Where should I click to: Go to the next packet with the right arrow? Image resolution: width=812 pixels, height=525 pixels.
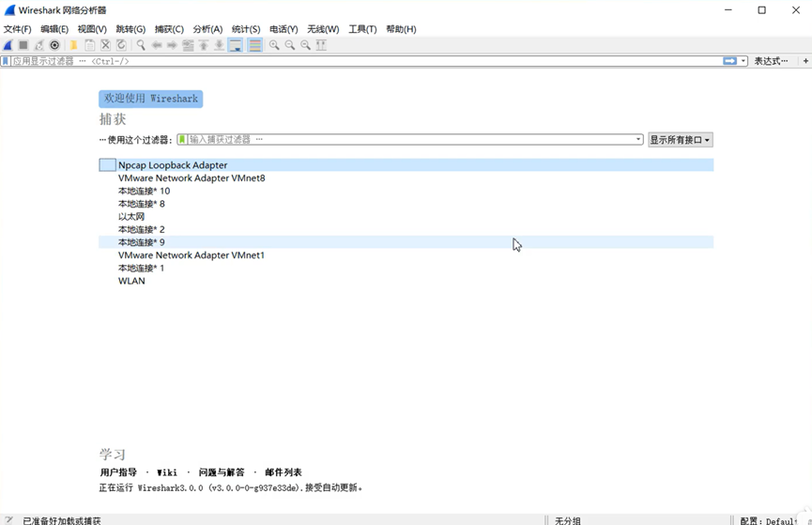tap(172, 45)
